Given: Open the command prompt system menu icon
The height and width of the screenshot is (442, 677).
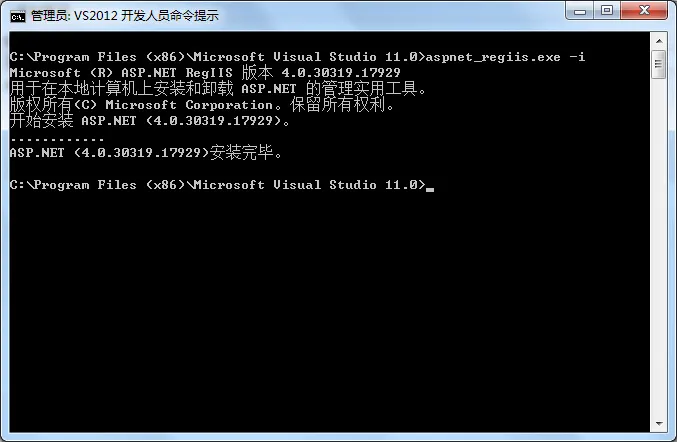Looking at the screenshot, I should [x=18, y=16].
